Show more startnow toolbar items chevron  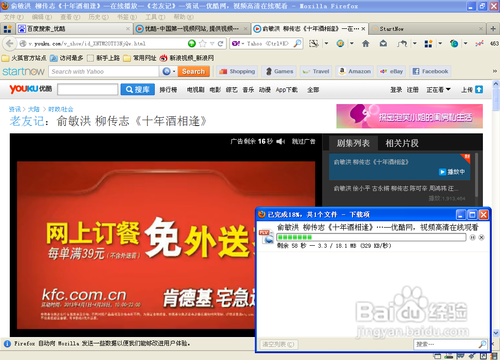[x=495, y=71]
